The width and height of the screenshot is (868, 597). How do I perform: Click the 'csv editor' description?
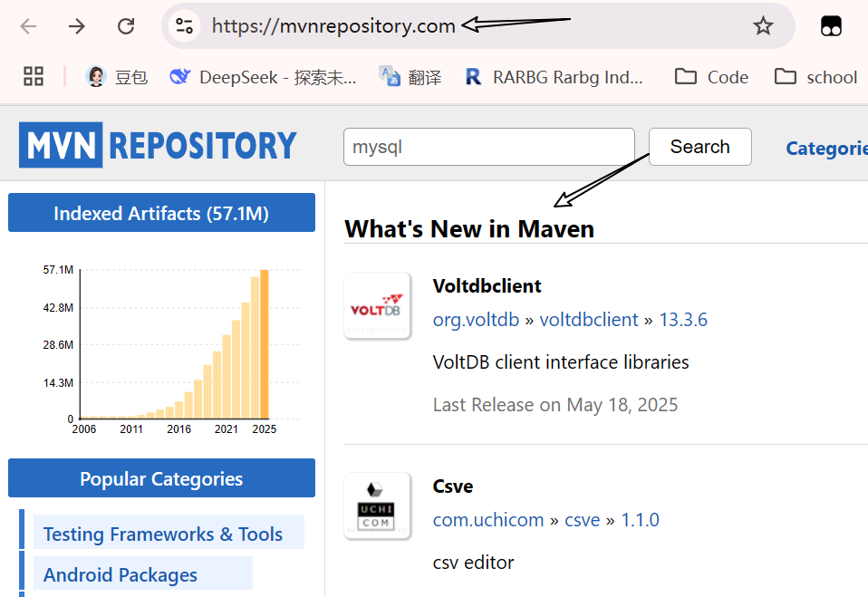coord(473,563)
